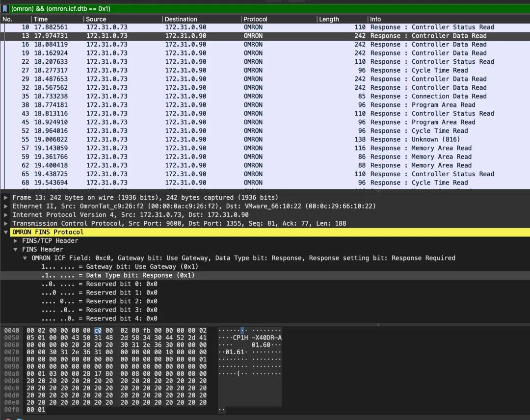
Task: Select packet 29 at time 18.487653
Action: (265, 79)
